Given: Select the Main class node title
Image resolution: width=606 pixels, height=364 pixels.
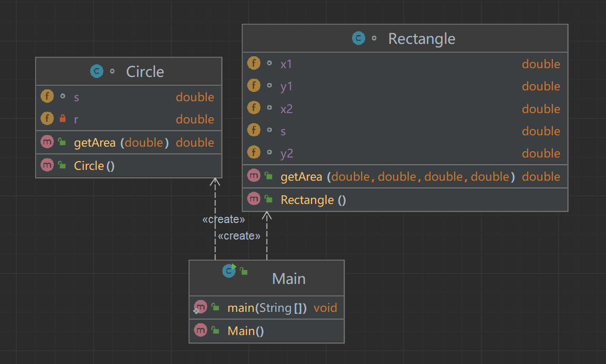Looking at the screenshot, I should coord(289,279).
